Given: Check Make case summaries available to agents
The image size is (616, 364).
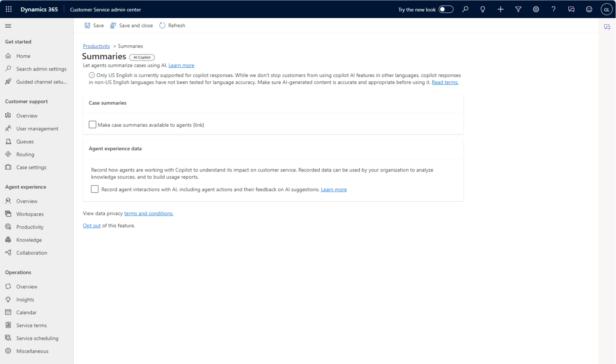Looking at the screenshot, I should [x=92, y=124].
